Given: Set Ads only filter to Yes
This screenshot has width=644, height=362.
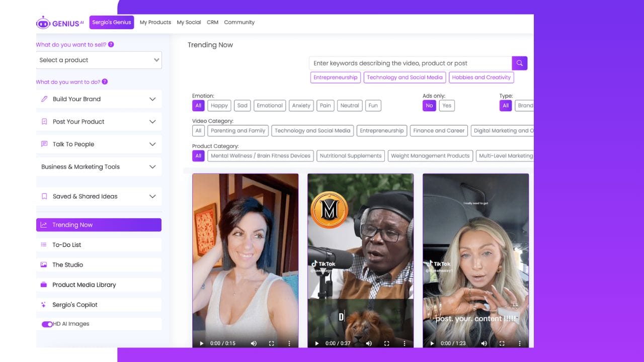Looking at the screenshot, I should 446,106.
